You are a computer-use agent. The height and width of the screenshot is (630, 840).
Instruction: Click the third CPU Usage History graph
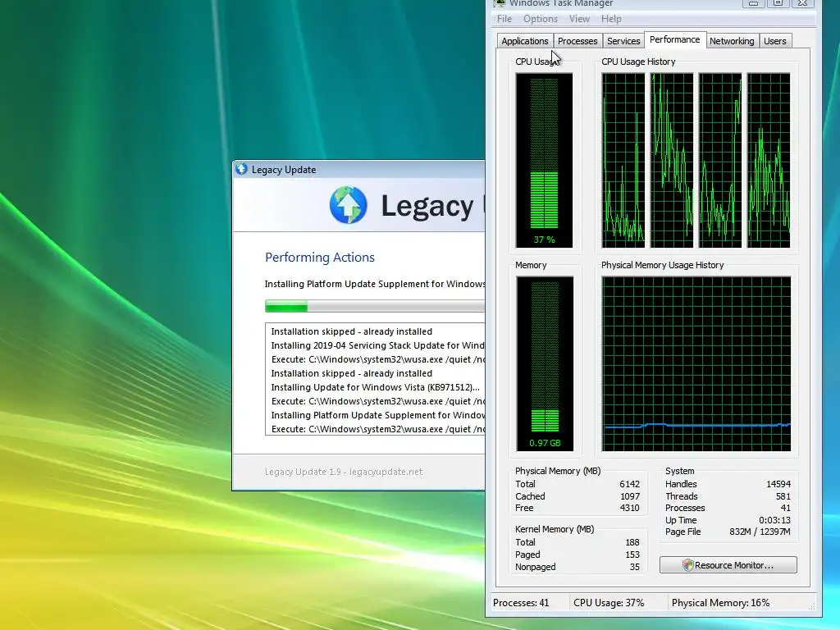click(x=720, y=161)
